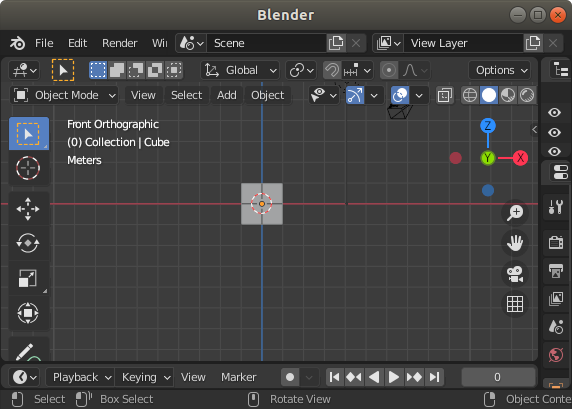Choose the Move tool
Screen dimensions: 572x409
tap(28, 209)
